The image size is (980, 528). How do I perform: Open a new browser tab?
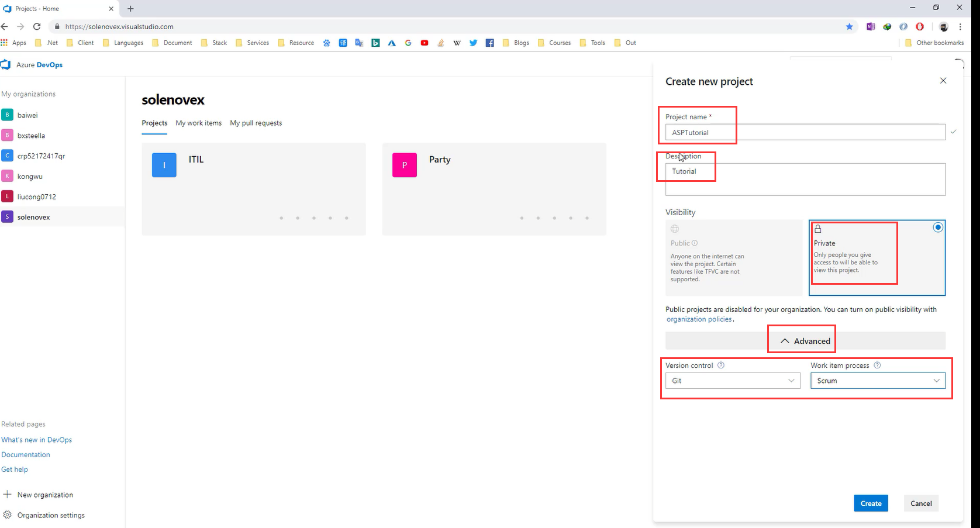pyautogui.click(x=130, y=8)
